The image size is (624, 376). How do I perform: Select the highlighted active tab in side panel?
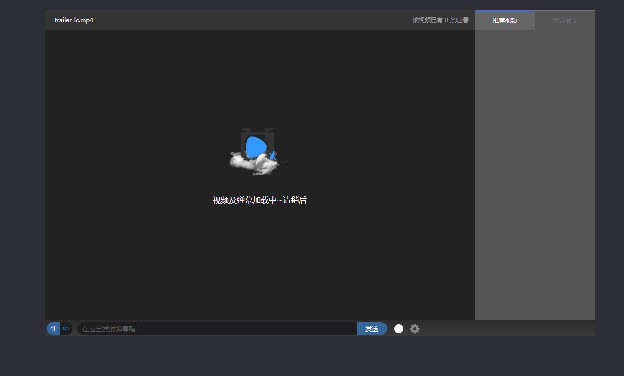pos(505,20)
